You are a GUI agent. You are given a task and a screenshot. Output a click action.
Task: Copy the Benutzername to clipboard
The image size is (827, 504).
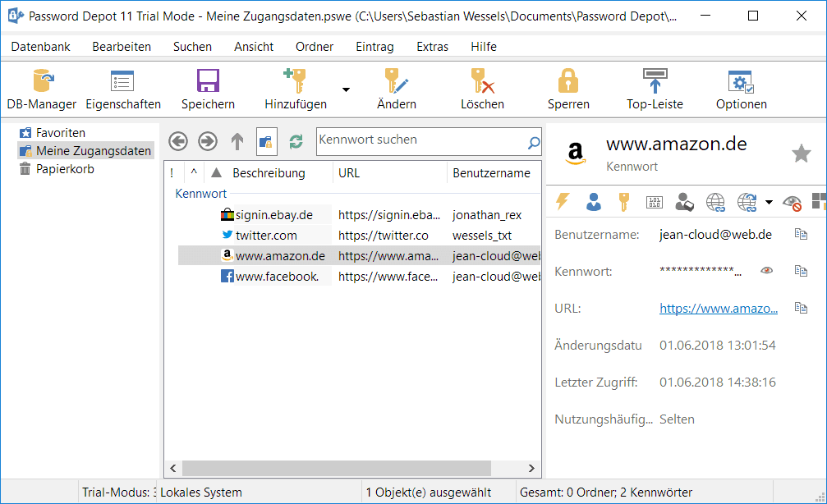[x=802, y=234]
